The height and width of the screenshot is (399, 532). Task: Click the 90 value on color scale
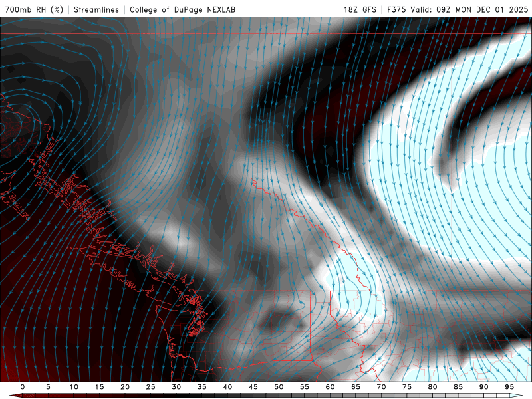483,387
